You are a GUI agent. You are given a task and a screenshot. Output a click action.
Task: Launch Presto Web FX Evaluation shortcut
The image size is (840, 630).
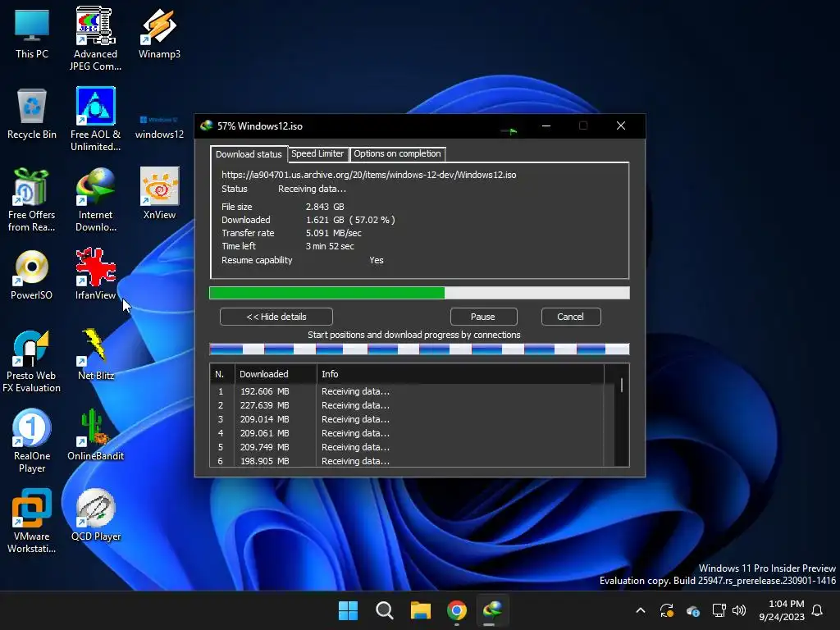coord(32,361)
